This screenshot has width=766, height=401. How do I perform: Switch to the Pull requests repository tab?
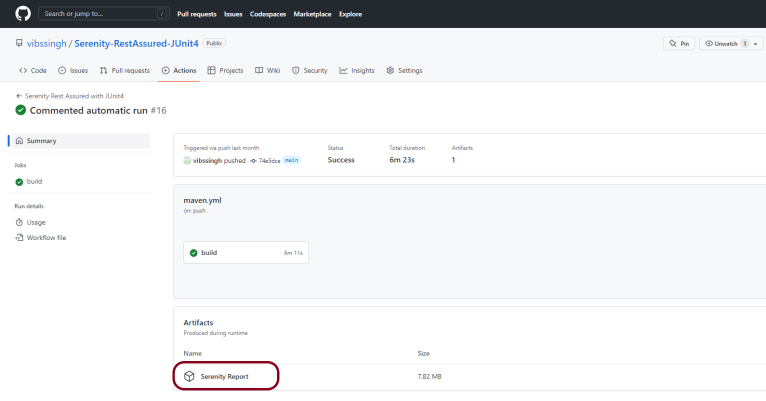pyautogui.click(x=125, y=70)
